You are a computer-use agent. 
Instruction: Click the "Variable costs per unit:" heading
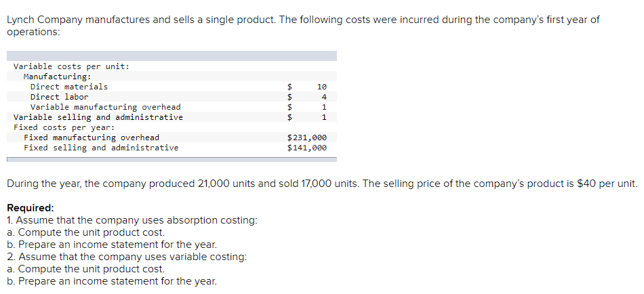coord(71,66)
